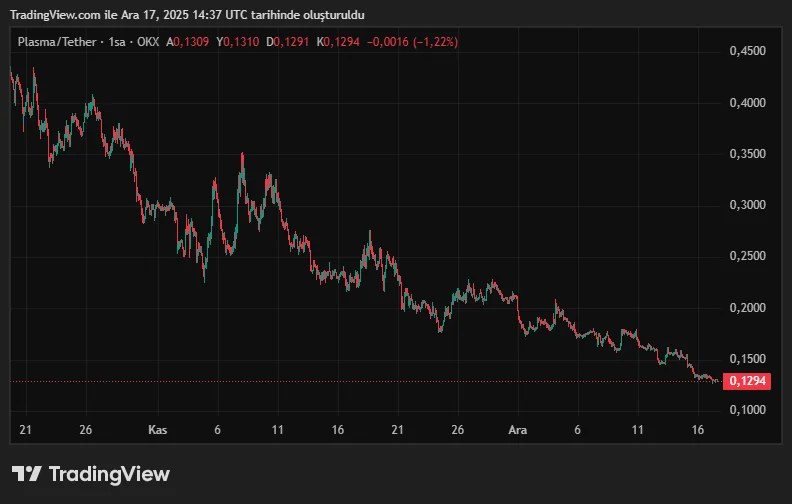Click the Plasma/Tether symbol name
This screenshot has width=792, height=504.
pos(59,42)
